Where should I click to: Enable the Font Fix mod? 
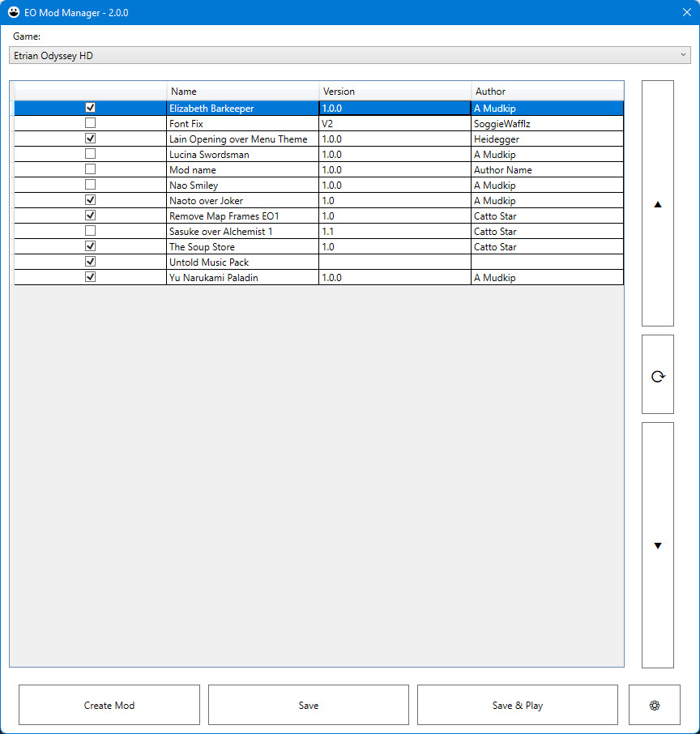pos(90,122)
